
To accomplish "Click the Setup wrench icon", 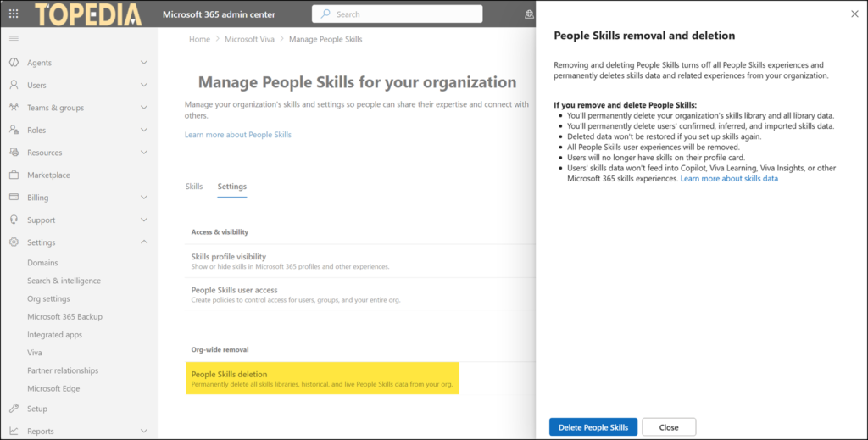I will 14,409.
